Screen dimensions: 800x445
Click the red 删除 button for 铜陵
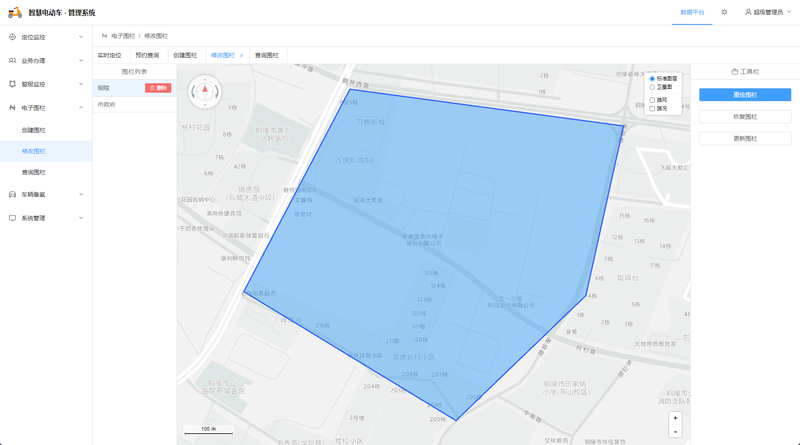pyautogui.click(x=158, y=88)
